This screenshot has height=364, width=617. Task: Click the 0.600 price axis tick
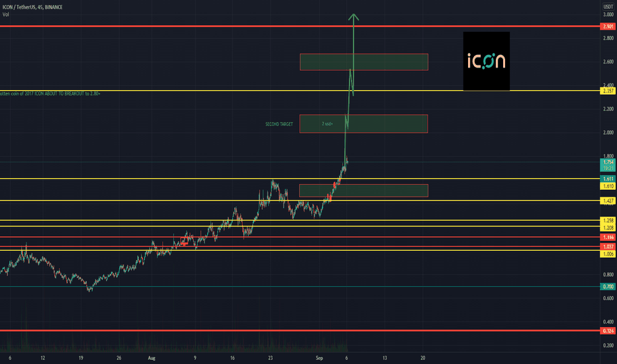pyautogui.click(x=608, y=298)
